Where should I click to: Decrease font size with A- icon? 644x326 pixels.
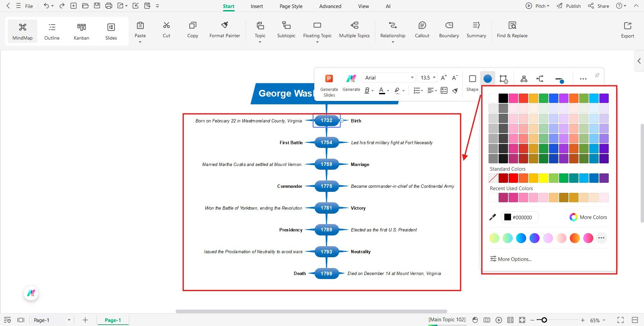[455, 78]
